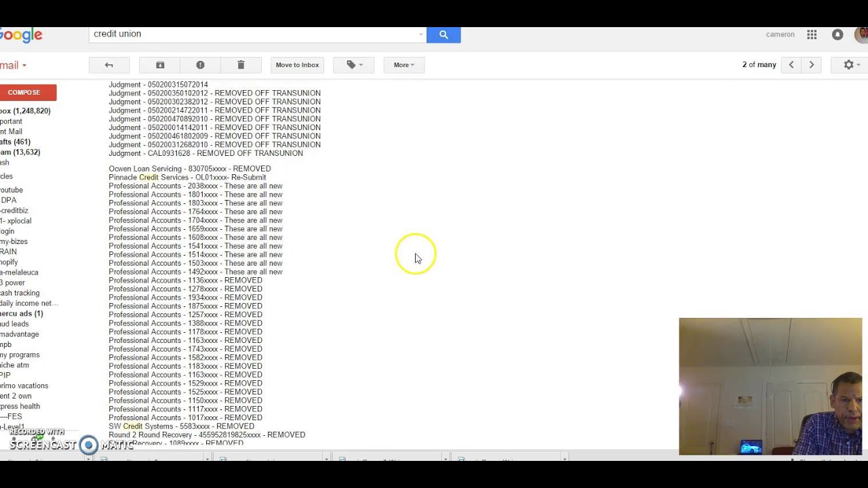Open the Mail switcher dropdown
Screen dimensions: 868x488
coord(14,66)
